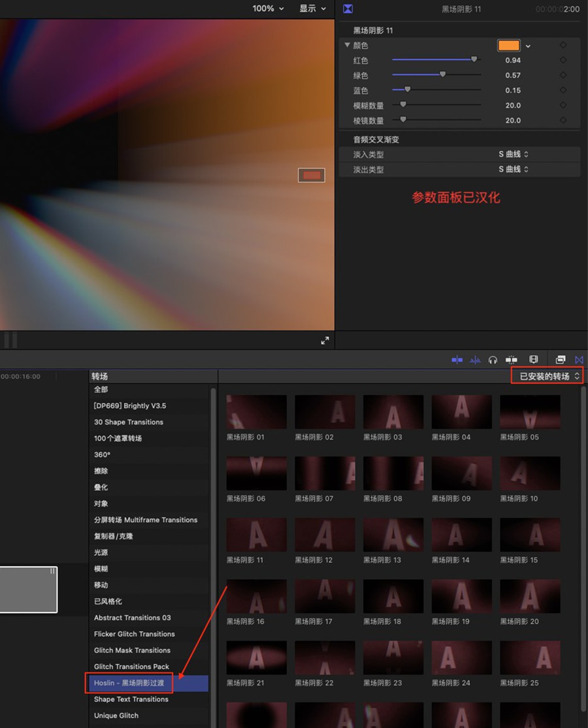Open the Transitions browser icon
588x728 pixels.
(578, 359)
